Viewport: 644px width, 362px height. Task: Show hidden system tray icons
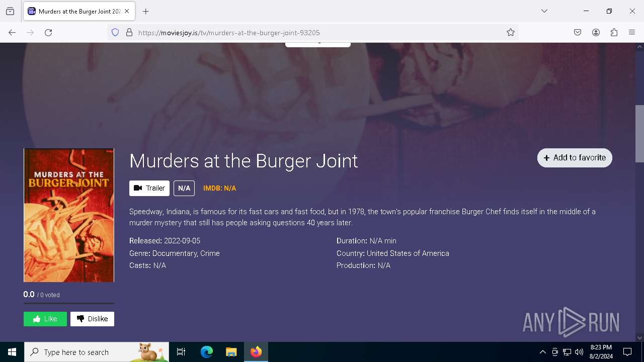pyautogui.click(x=542, y=352)
